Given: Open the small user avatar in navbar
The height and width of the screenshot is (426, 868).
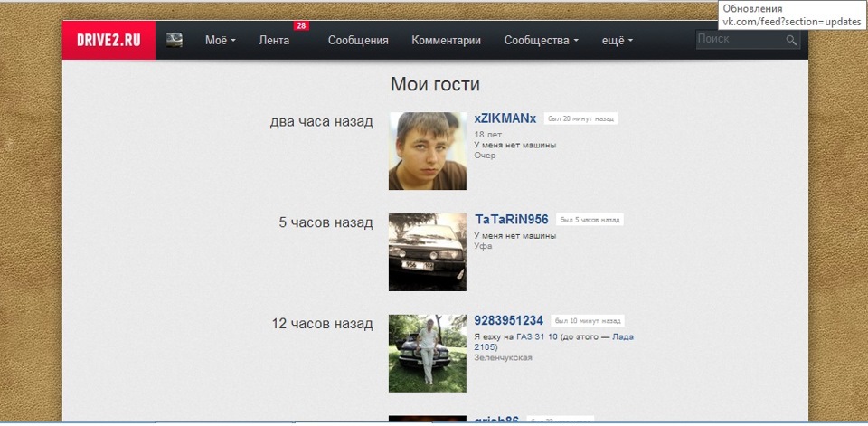Looking at the screenshot, I should pos(175,40).
